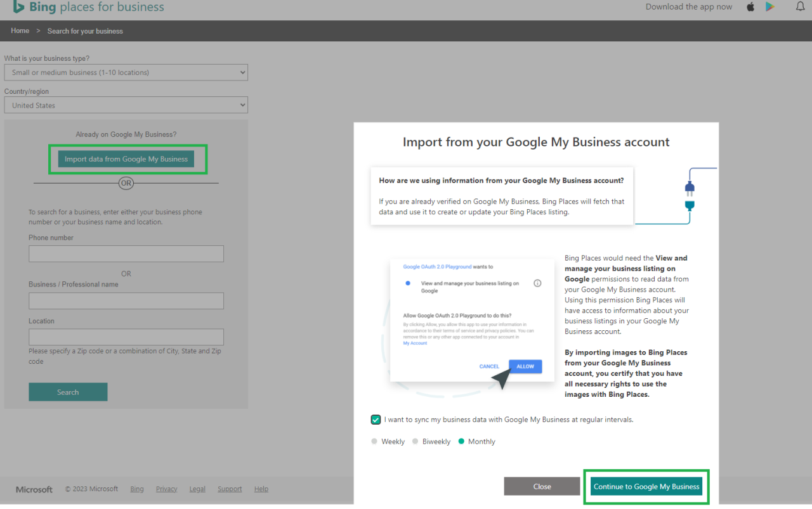Enable the sync business data checkbox

376,419
